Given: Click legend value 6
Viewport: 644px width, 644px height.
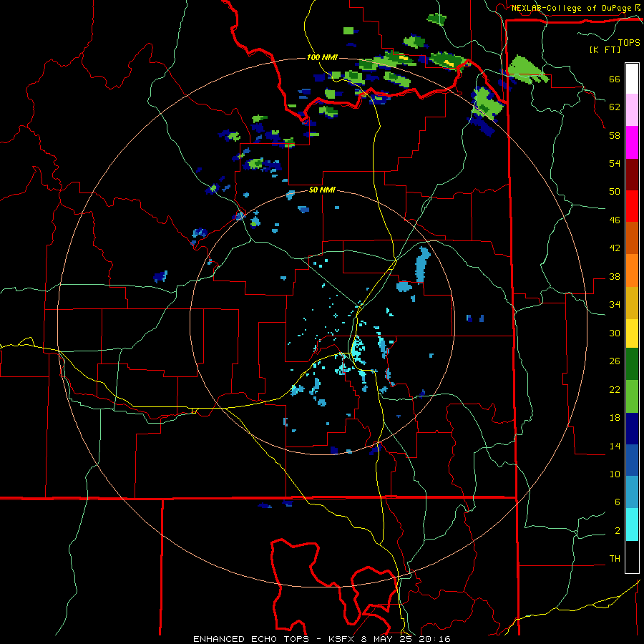Looking at the screenshot, I should (618, 502).
